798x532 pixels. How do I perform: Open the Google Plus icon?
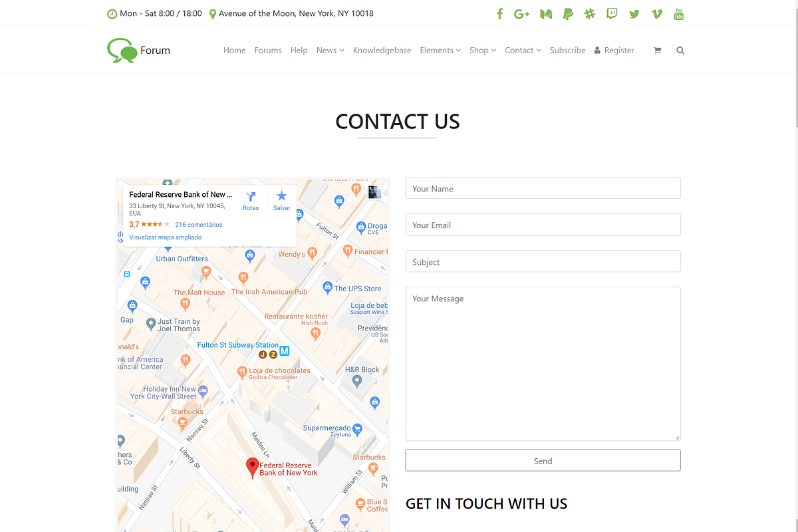521,13
